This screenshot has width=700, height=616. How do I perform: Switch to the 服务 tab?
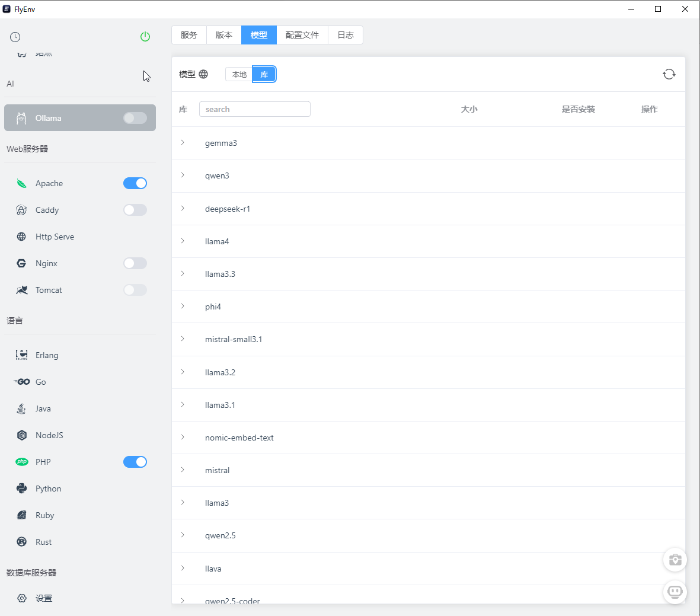point(189,35)
